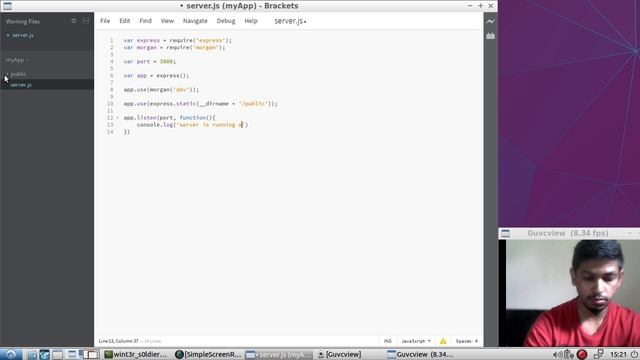Click the Guvcview window title icon
This screenshot has width=640, height=360.
tap(505, 233)
